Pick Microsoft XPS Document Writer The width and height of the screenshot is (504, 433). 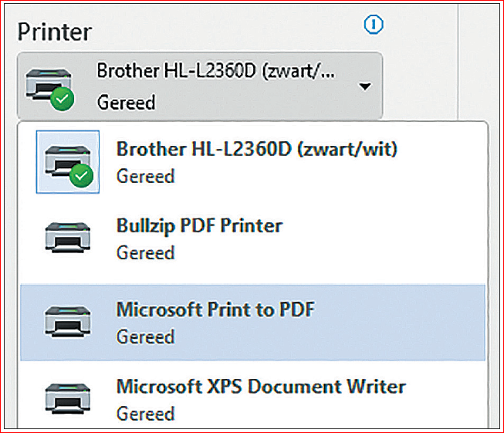point(253,399)
